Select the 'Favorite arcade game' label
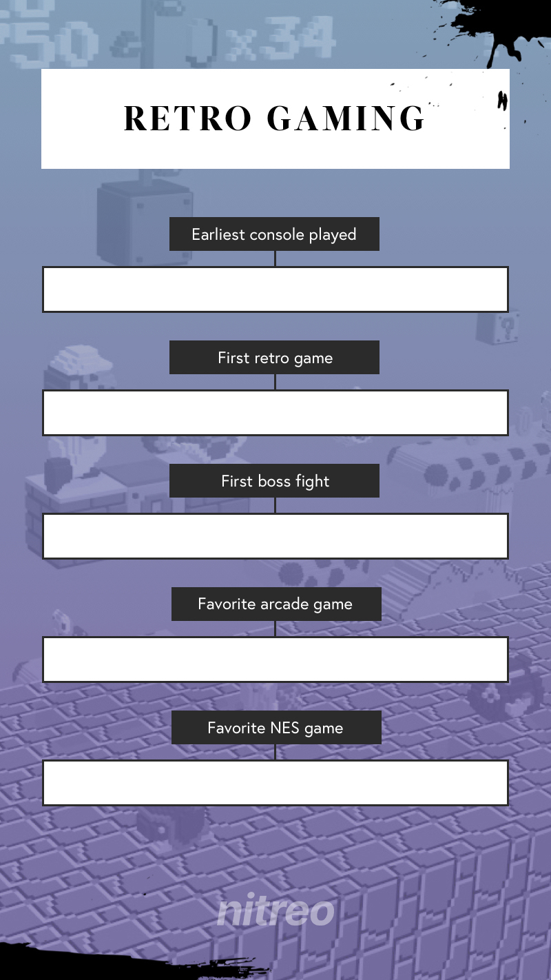Screen dimensions: 551x980 275,604
